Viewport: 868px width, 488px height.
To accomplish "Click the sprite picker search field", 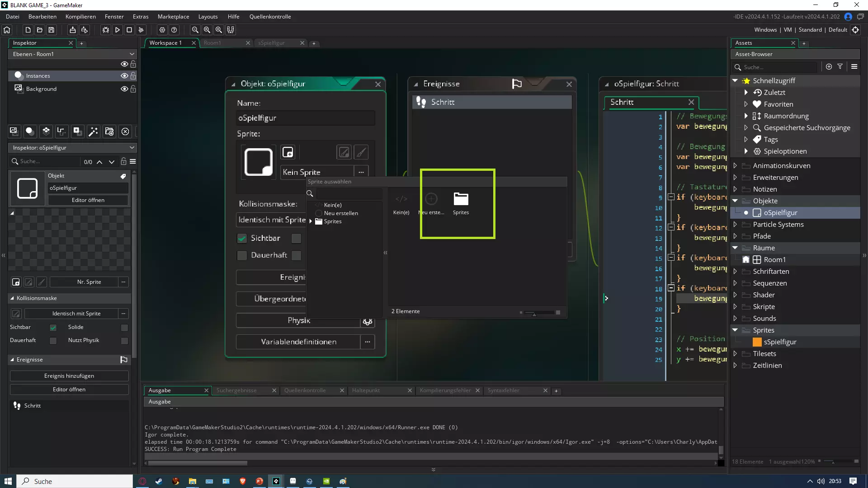I will (x=349, y=194).
